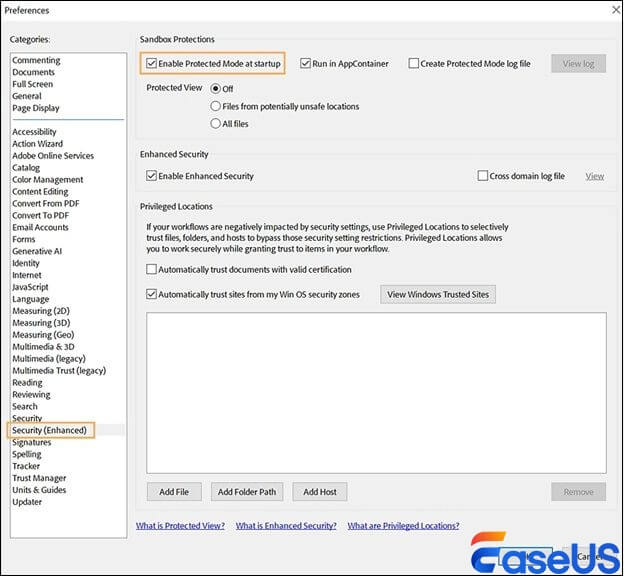
Task: Select Commenting category
Action: [36, 60]
